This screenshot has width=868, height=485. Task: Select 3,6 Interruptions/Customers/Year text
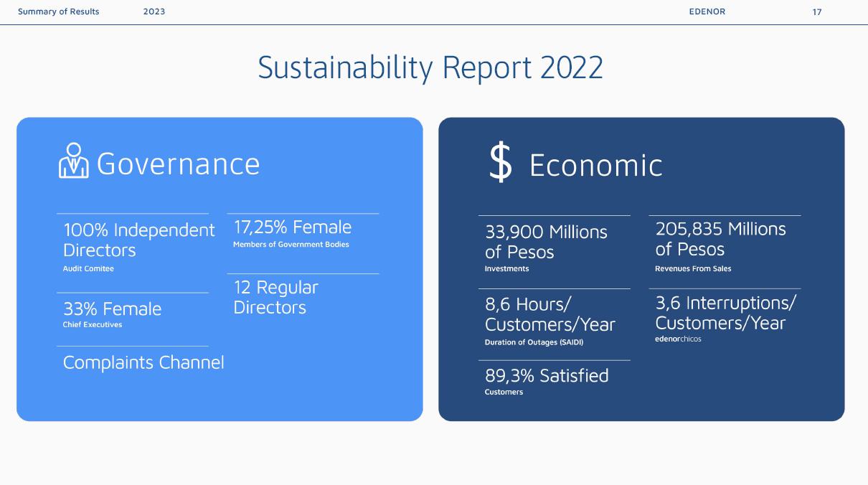[725, 313]
